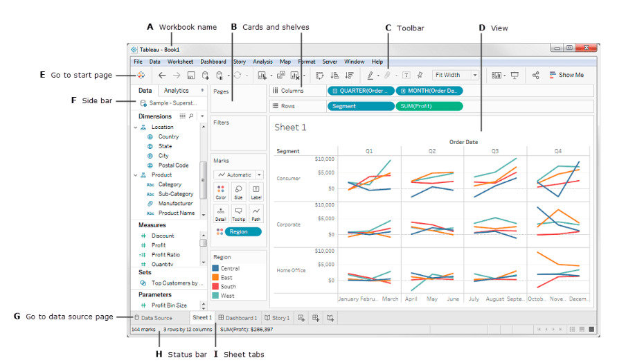Viewport: 644px width, 363px height.
Task: Open the Path marks card button
Action: click(256, 214)
